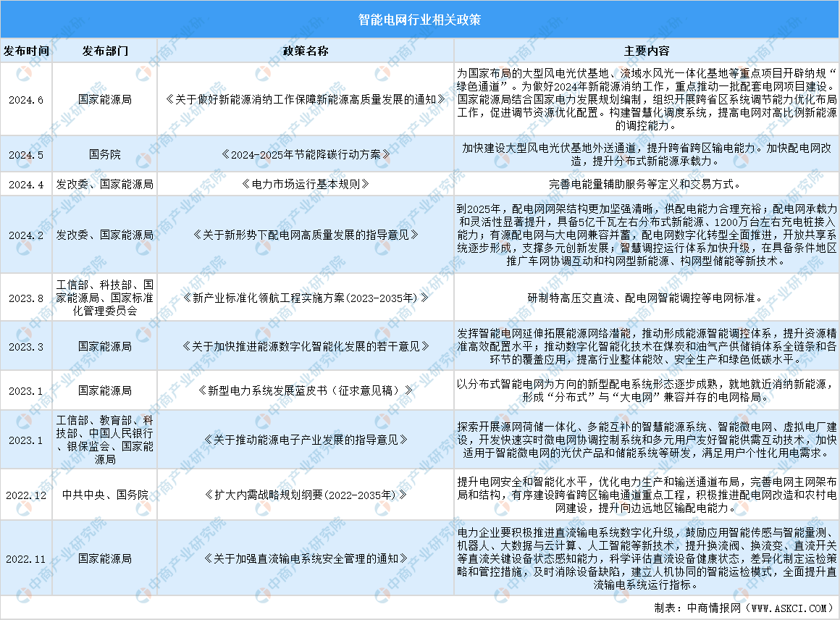This screenshot has width=840, height=620.
Task: Select the date cell "2024.6"
Action: 26,100
